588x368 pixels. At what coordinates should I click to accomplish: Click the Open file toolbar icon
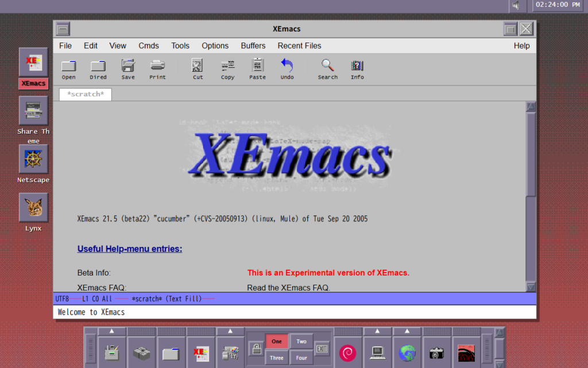point(68,69)
